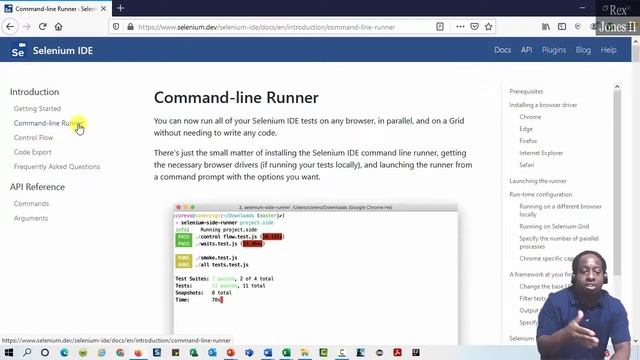The width and height of the screenshot is (640, 360).
Task: Jump to the Edge section link
Action: (x=526, y=129)
